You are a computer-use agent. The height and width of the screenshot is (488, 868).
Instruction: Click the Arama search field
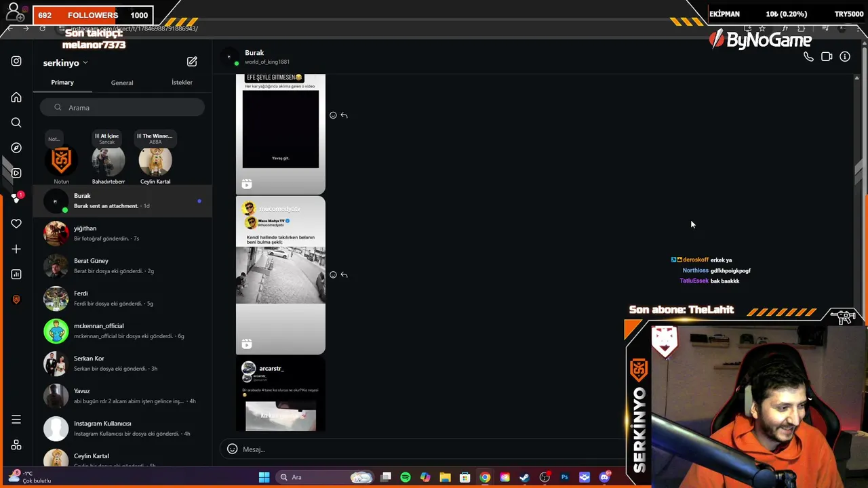click(x=122, y=108)
